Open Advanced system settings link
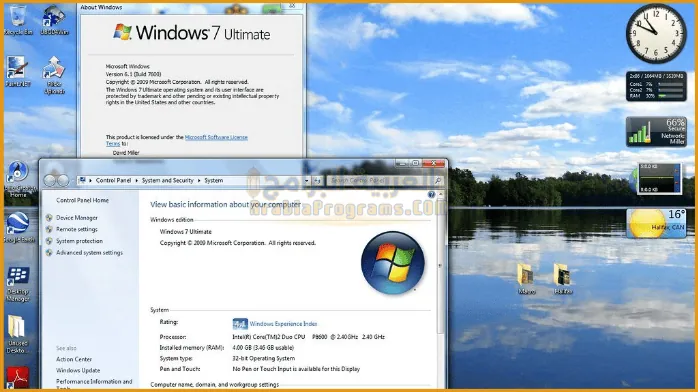698x392 pixels. point(89,252)
